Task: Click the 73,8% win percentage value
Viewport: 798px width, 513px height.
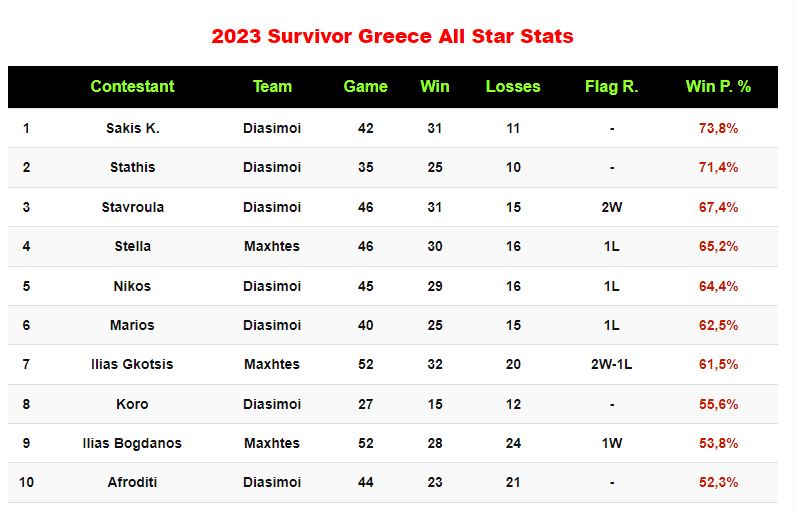Action: [x=718, y=128]
